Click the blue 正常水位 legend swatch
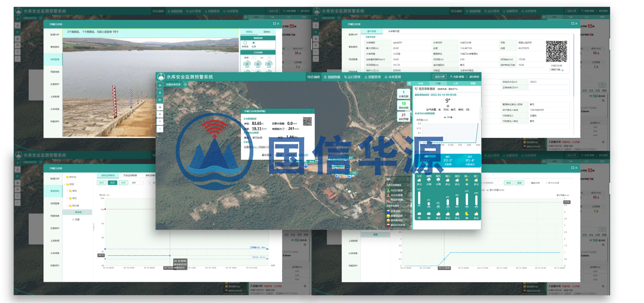The width and height of the screenshot is (644, 303). 388,211
